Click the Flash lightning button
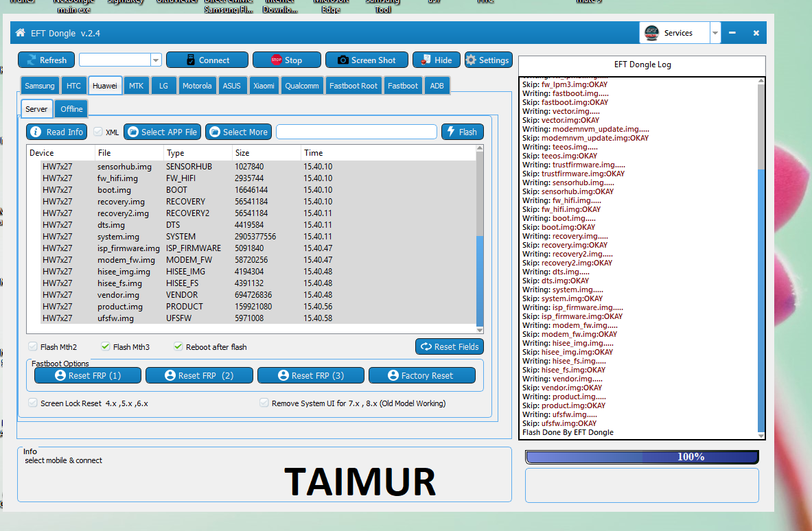Image resolution: width=812 pixels, height=531 pixels. pyautogui.click(x=462, y=132)
